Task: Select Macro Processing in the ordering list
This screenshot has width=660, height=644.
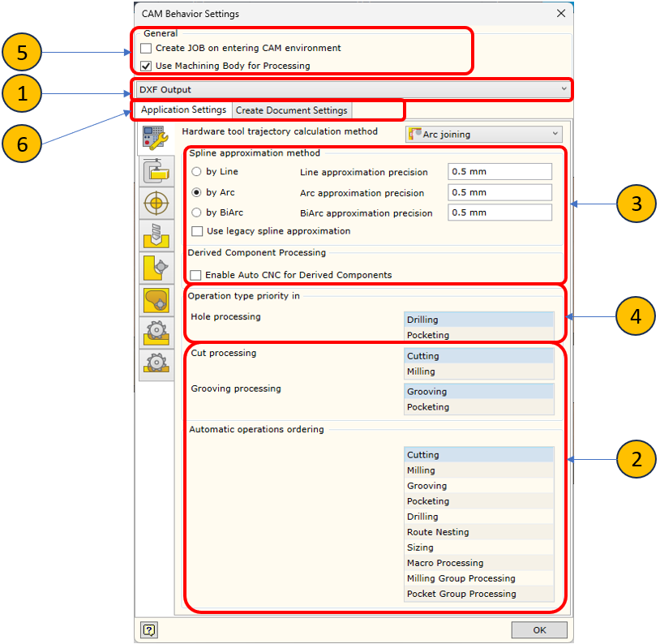Action: (x=478, y=563)
